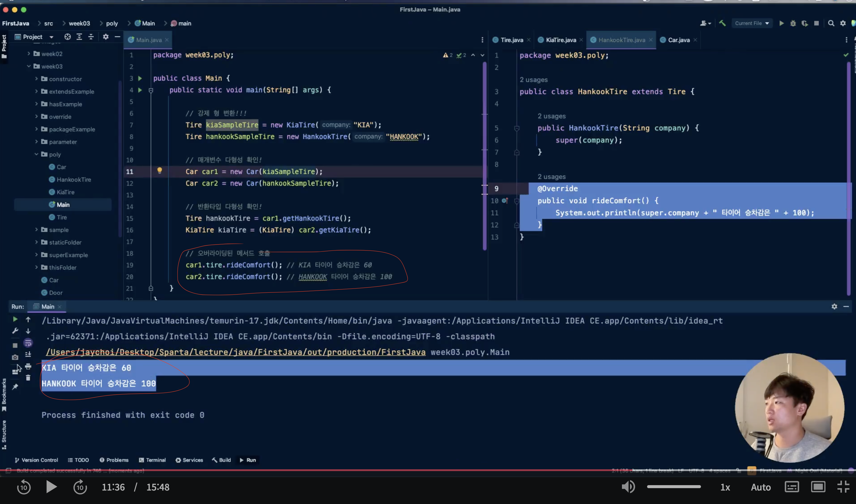Collapse the poly folder
856x504 pixels.
36,154
